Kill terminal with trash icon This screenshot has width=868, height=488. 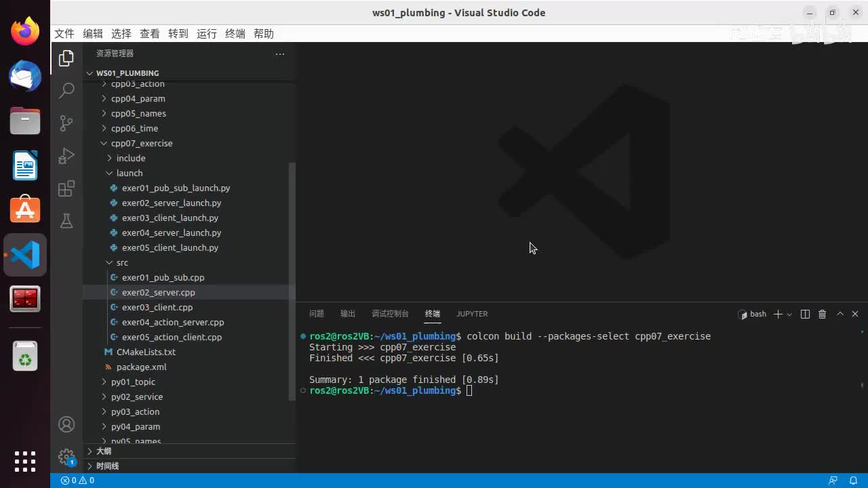tap(823, 314)
